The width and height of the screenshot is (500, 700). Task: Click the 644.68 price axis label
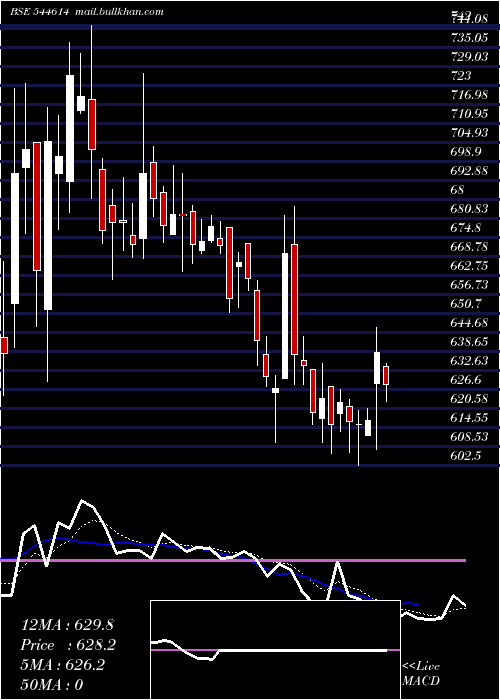pyautogui.click(x=469, y=322)
